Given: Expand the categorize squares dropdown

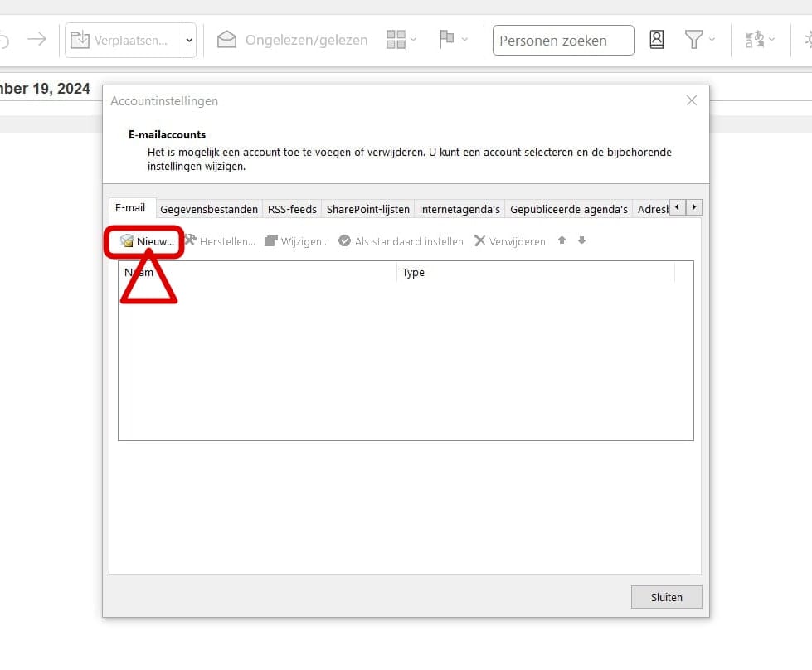Looking at the screenshot, I should pos(401,39).
